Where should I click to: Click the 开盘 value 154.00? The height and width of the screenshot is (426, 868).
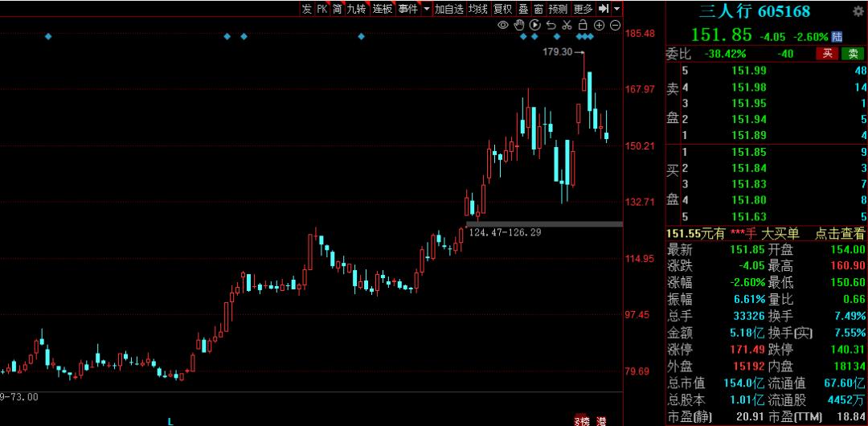coord(847,250)
